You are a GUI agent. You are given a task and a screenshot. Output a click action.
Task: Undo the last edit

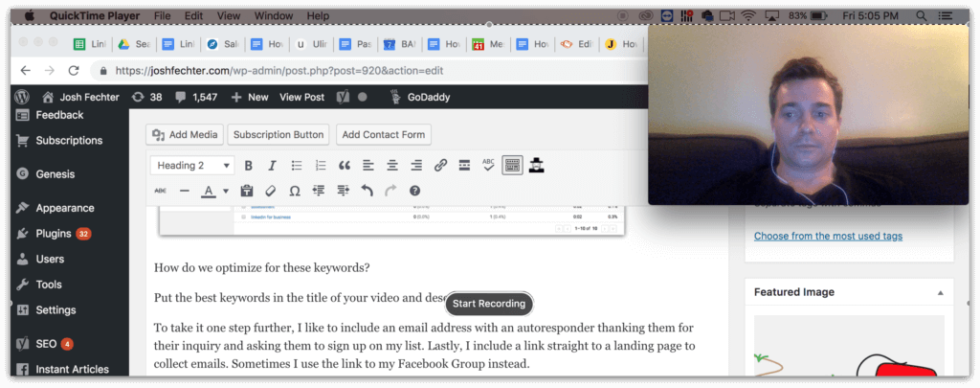(x=367, y=191)
